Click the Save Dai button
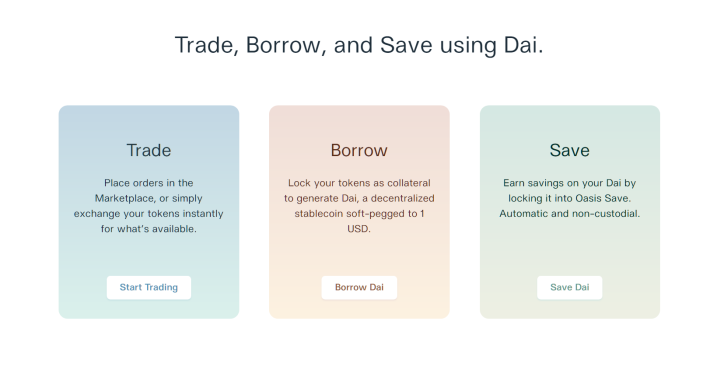The width and height of the screenshot is (710, 369). (x=570, y=288)
